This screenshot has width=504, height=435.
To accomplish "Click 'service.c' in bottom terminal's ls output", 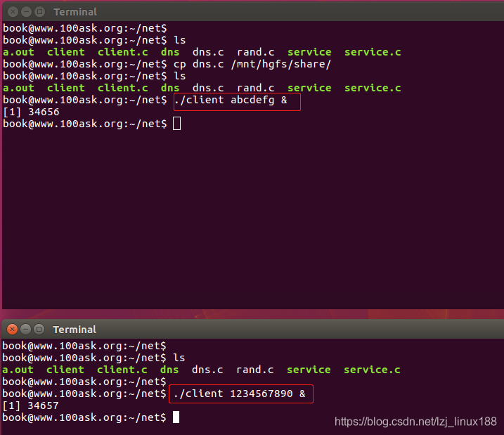I will (x=373, y=370).
